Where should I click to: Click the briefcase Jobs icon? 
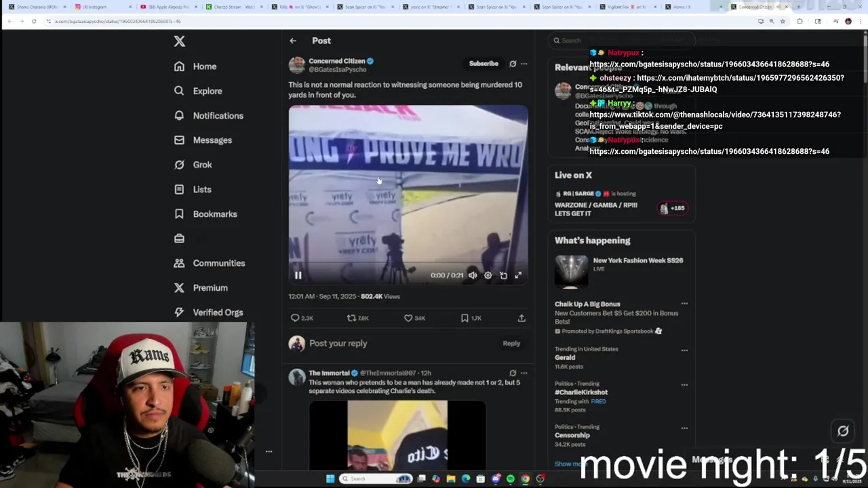click(x=179, y=239)
